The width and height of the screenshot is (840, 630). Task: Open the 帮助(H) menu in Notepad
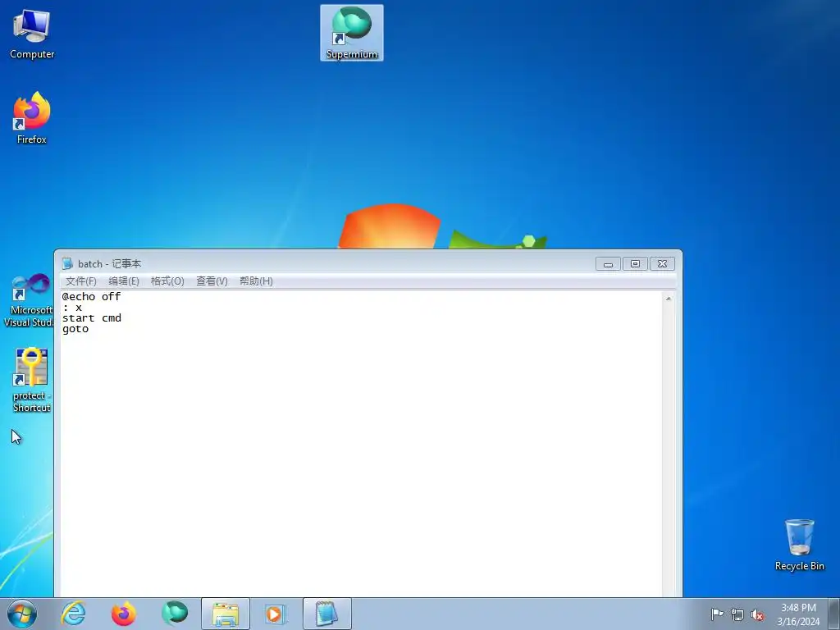coord(256,281)
